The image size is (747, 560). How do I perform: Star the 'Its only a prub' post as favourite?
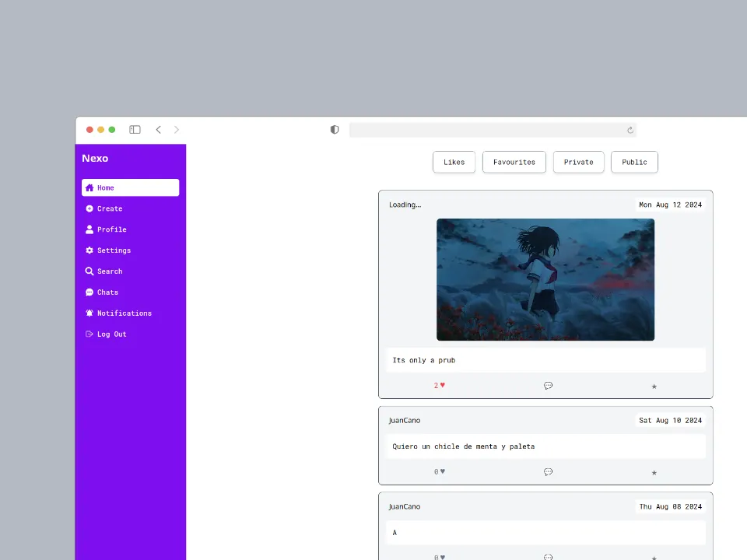pyautogui.click(x=654, y=386)
